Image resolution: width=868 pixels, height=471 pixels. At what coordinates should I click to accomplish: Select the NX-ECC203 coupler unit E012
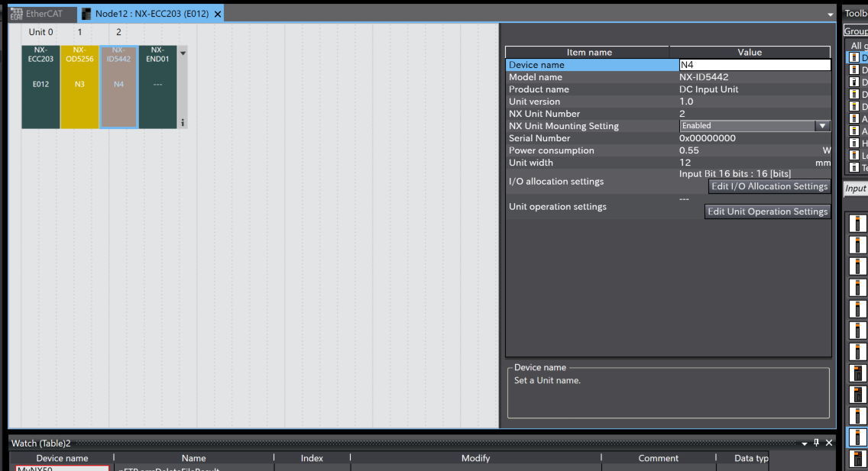pyautogui.click(x=40, y=85)
